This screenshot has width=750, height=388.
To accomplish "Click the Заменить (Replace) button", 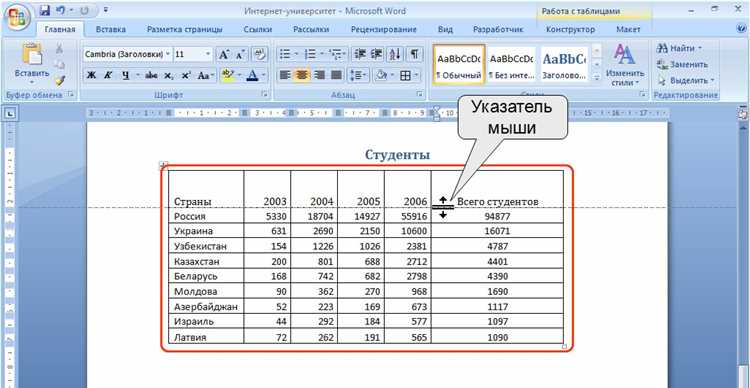I will pyautogui.click(x=683, y=64).
